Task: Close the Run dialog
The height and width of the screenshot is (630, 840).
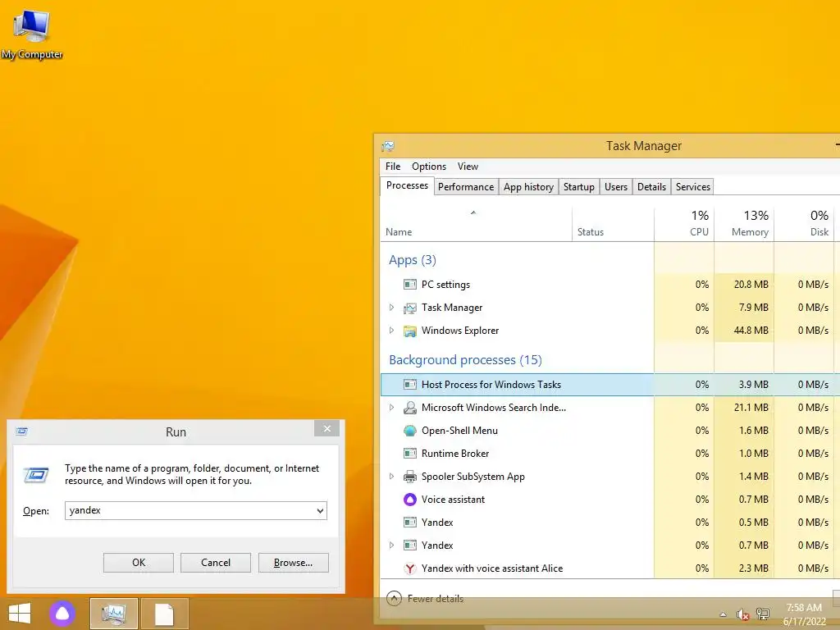Action: [326, 428]
